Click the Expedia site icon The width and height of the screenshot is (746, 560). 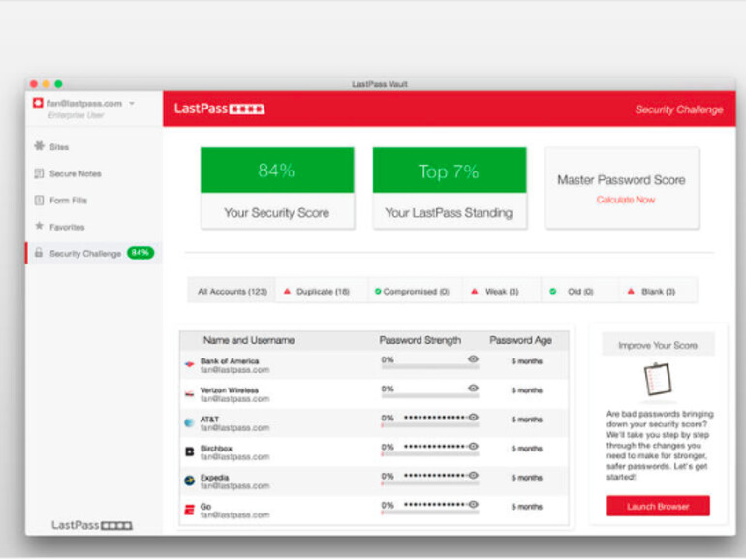point(189,481)
